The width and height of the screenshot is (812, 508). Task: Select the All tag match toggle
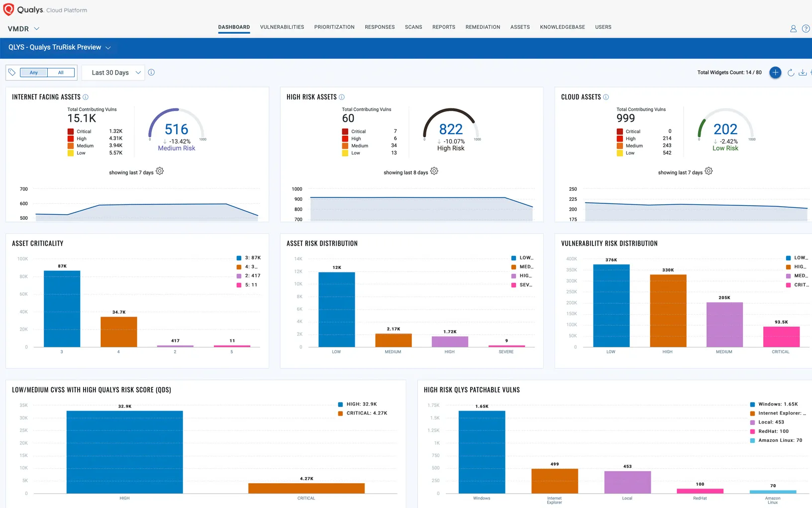61,73
